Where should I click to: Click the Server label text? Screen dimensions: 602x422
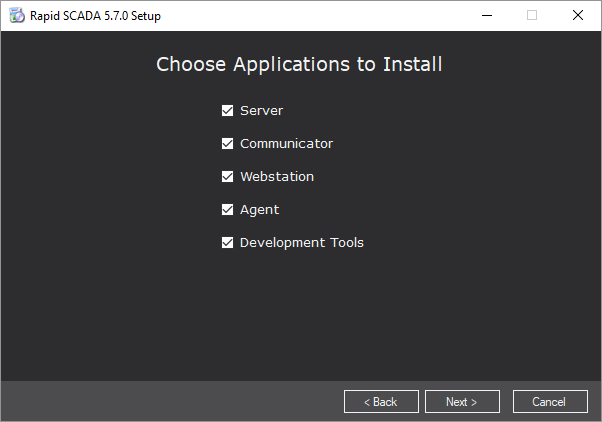coord(261,111)
